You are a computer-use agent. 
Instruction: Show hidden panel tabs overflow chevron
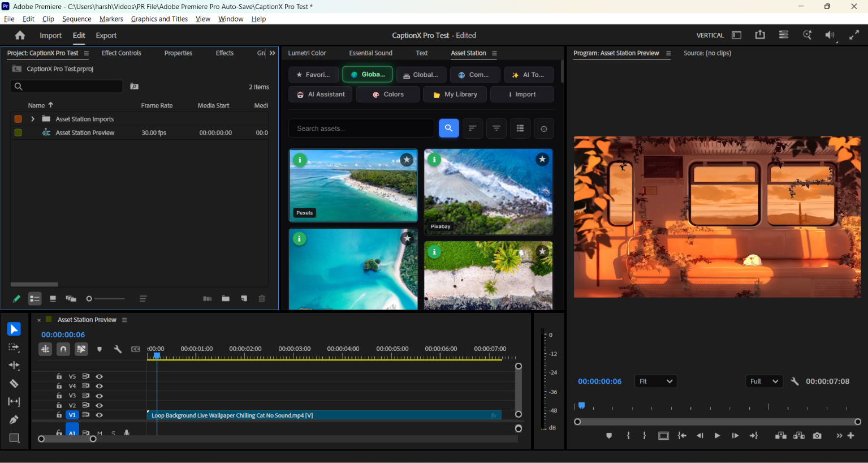[273, 53]
